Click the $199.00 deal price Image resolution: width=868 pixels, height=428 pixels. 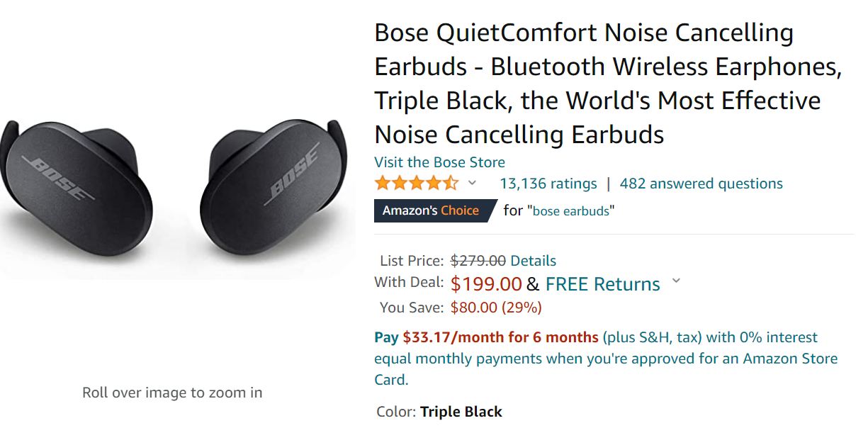tap(485, 283)
